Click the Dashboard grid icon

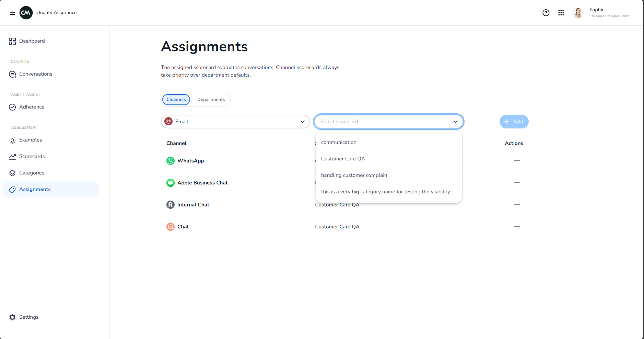12,41
